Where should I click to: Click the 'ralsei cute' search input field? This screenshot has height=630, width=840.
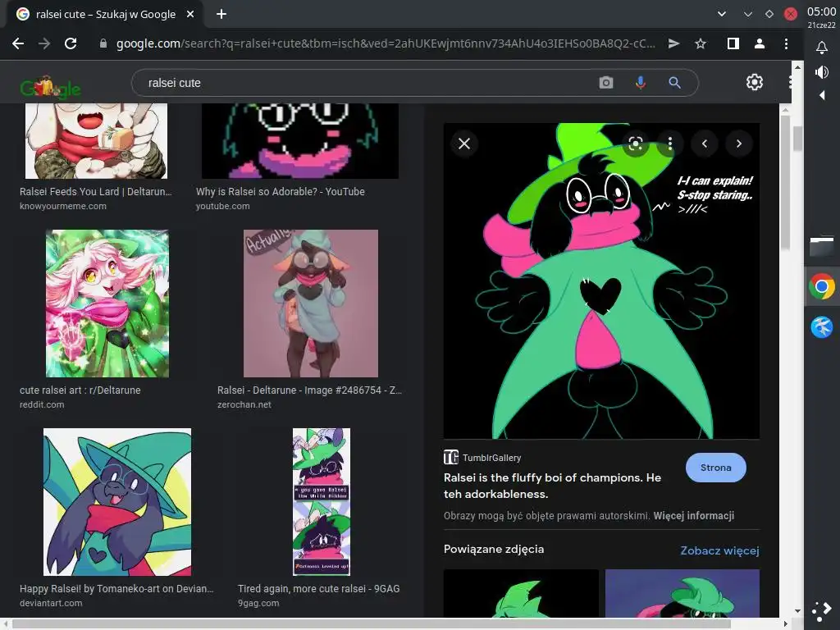click(x=364, y=83)
